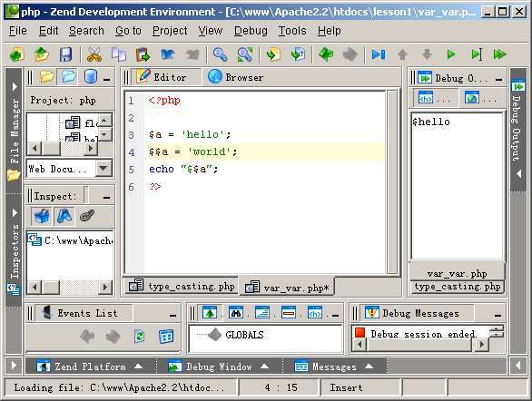Switch to the type_casting.php editor tab

(182, 287)
